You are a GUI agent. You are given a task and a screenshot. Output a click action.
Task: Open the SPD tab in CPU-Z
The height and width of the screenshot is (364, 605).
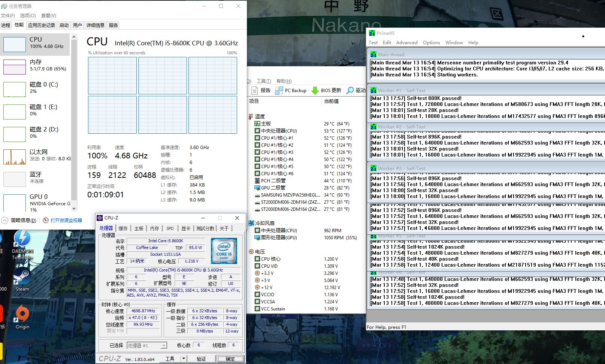[x=170, y=228]
